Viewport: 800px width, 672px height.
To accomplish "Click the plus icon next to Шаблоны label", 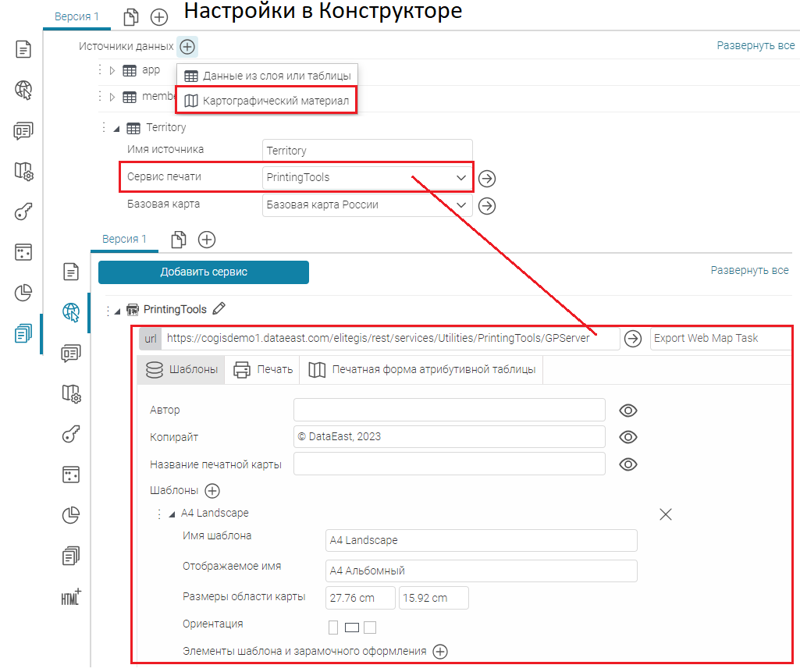I will pyautogui.click(x=212, y=491).
